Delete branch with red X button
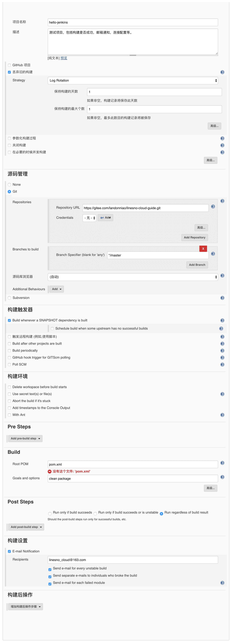 [203, 249]
